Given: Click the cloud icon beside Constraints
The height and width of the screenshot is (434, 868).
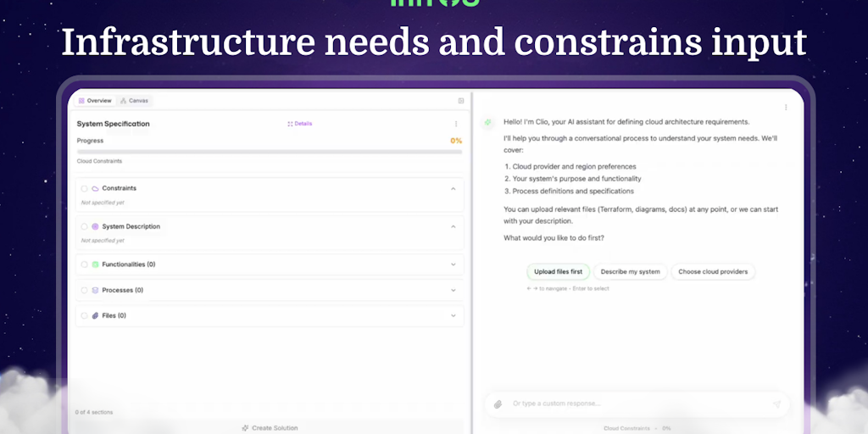Looking at the screenshot, I should click(95, 189).
